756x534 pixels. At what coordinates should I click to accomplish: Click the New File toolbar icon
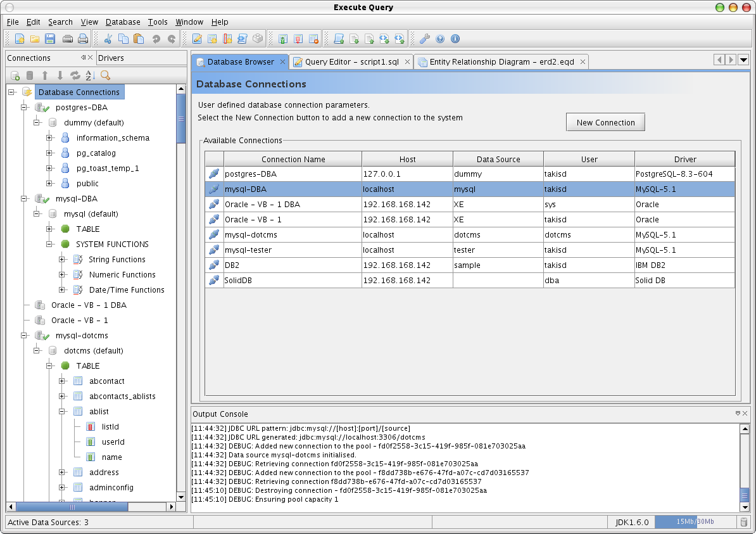pyautogui.click(x=20, y=39)
